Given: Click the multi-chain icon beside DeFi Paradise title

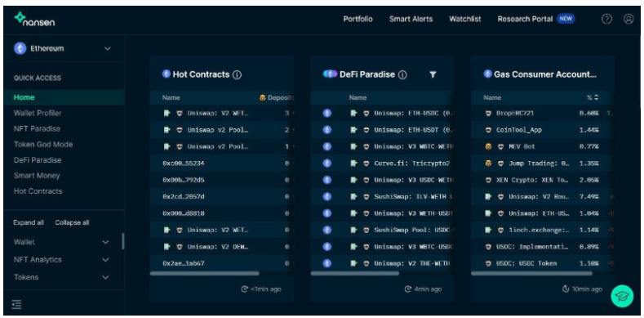Looking at the screenshot, I should coord(330,74).
